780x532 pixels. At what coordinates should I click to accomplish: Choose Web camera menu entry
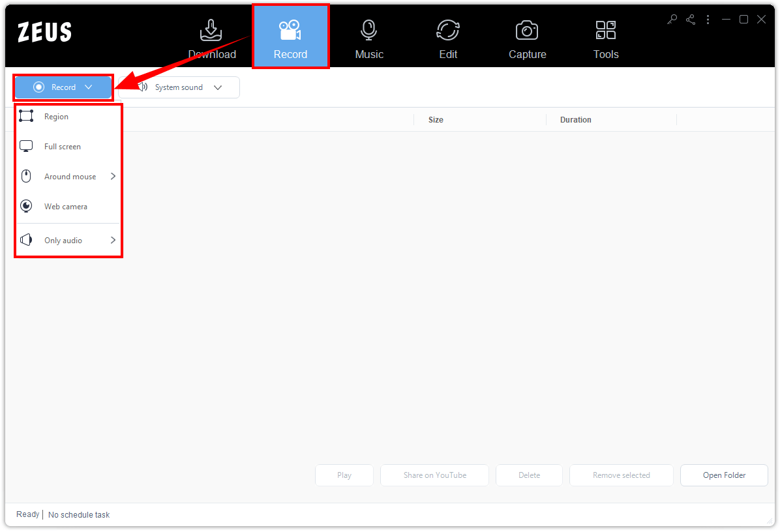click(x=68, y=206)
